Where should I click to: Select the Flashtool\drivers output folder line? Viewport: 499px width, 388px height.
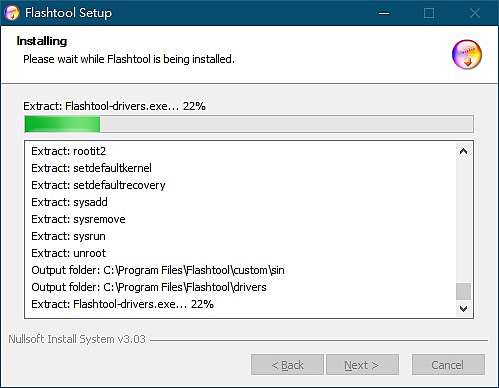click(149, 287)
